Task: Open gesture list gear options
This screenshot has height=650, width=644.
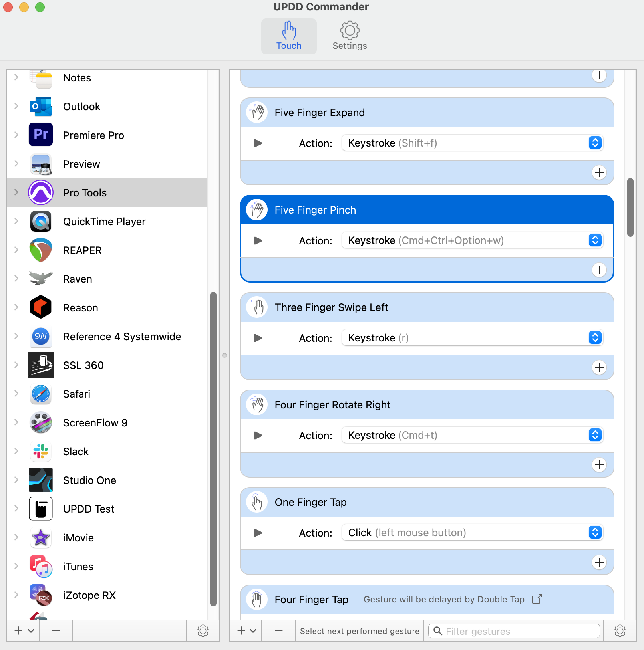Action: tap(620, 631)
